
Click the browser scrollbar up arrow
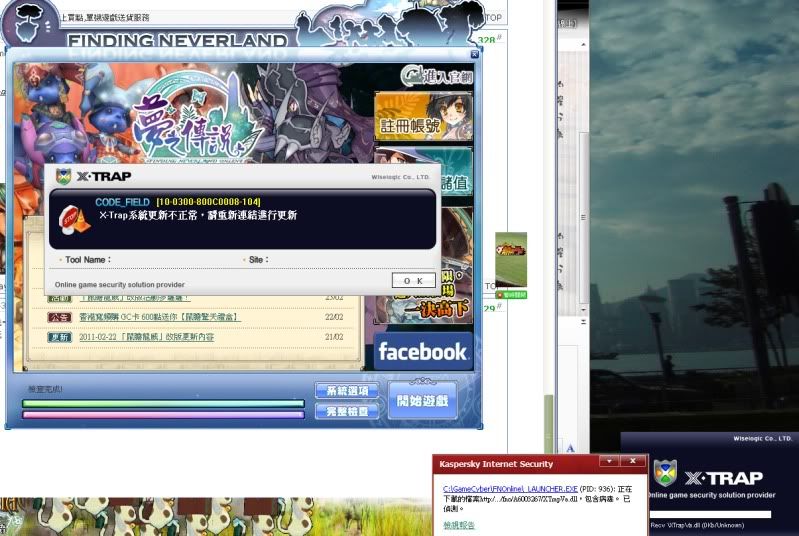pyautogui.click(x=583, y=45)
